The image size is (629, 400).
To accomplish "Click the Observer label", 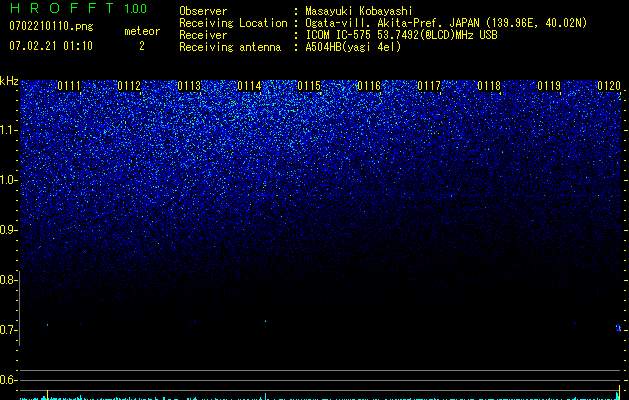I will coord(203,11).
